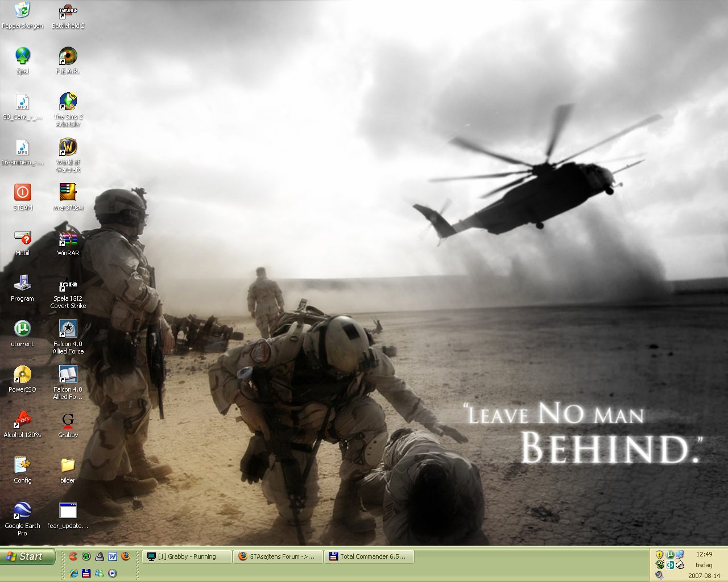This screenshot has width=728, height=582.
Task: Select the PowerISO desktop icon
Action: 23,379
